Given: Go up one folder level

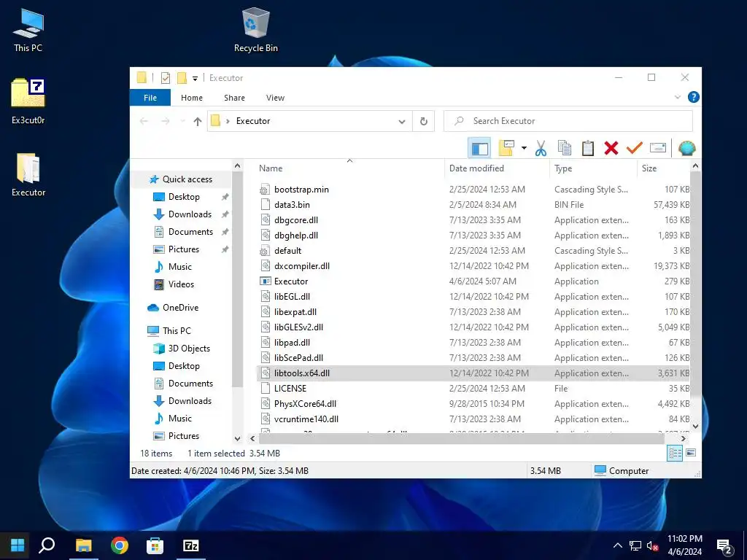Looking at the screenshot, I should (x=198, y=122).
